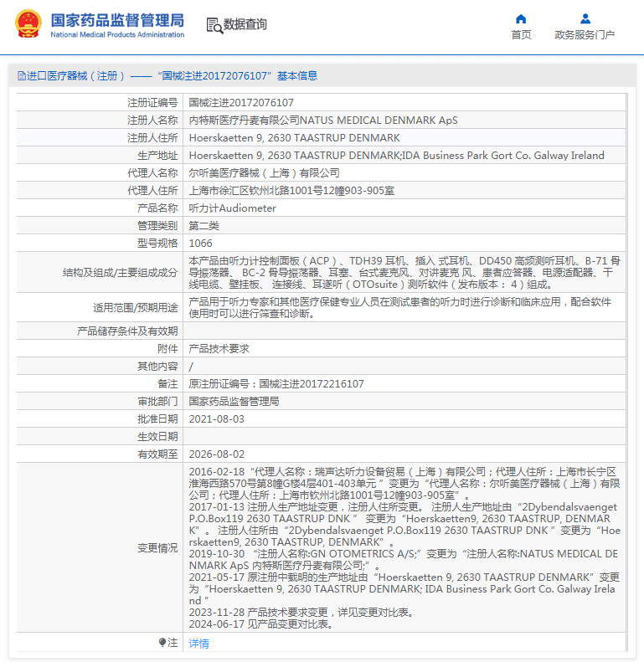Click the 代理人名称 label
Screen dimensions: 644x662
pyautogui.click(x=152, y=172)
